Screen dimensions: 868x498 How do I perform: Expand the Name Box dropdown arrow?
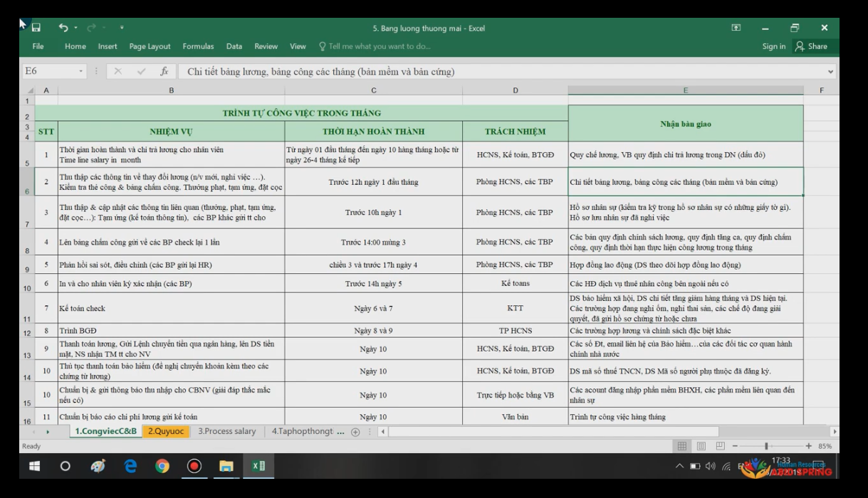tap(80, 71)
